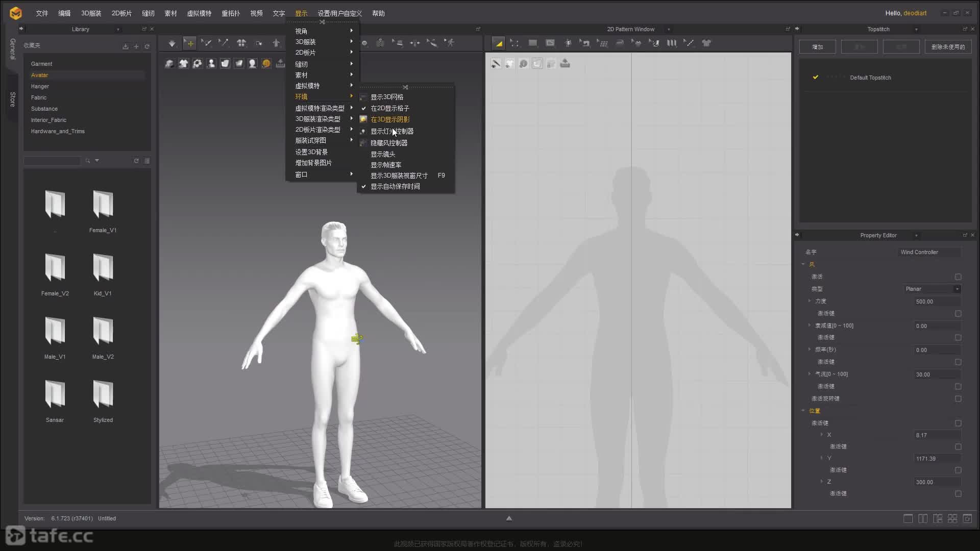Click the 删除未使用的 button
980x551 pixels.
click(x=948, y=47)
